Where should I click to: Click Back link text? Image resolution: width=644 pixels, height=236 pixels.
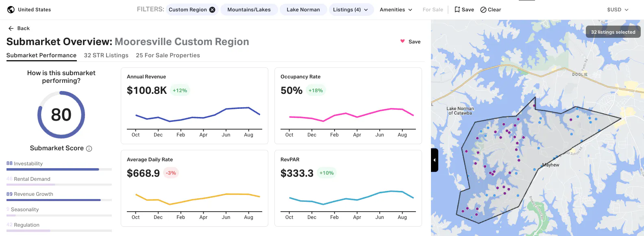24,28
